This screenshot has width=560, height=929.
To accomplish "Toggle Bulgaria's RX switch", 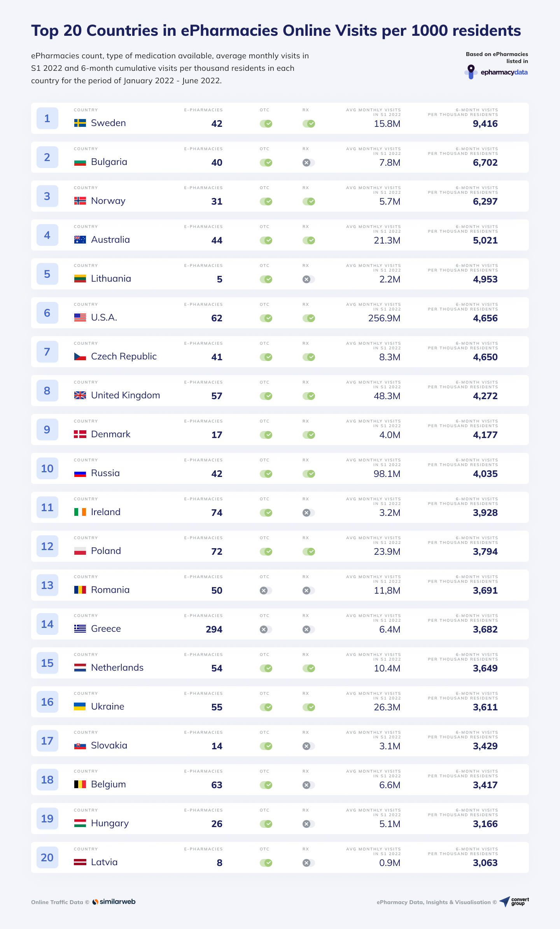I will pyautogui.click(x=309, y=163).
